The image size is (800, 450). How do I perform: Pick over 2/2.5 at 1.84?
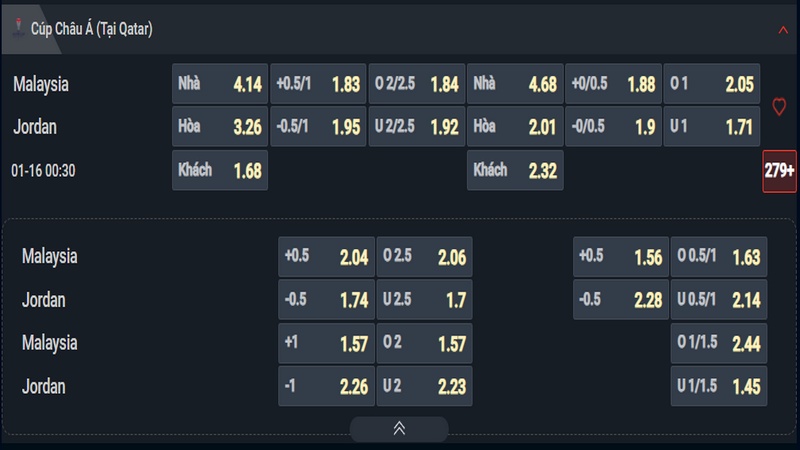[x=416, y=84]
